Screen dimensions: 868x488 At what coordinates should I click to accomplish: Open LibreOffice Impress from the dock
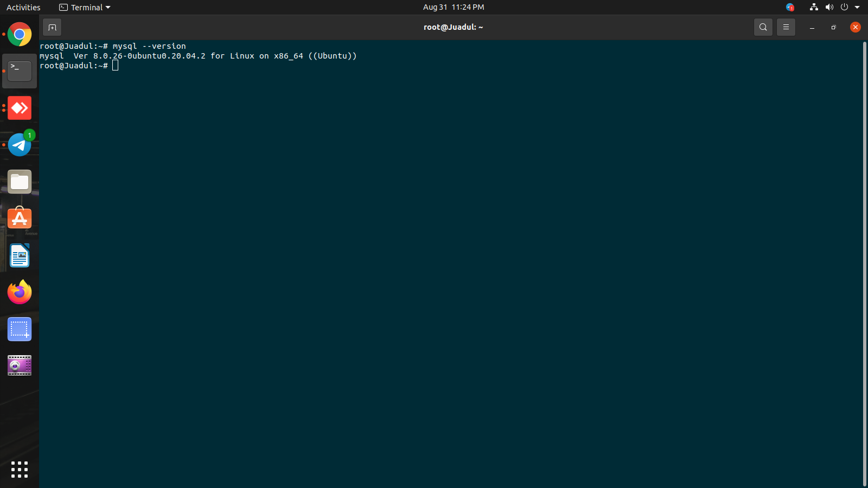point(20,255)
